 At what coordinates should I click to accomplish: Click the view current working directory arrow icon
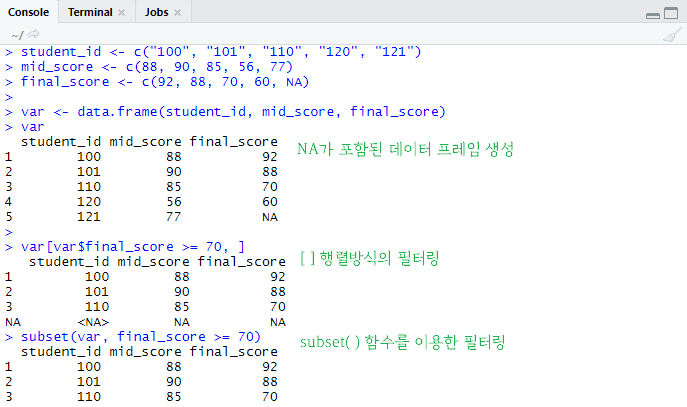(x=33, y=34)
